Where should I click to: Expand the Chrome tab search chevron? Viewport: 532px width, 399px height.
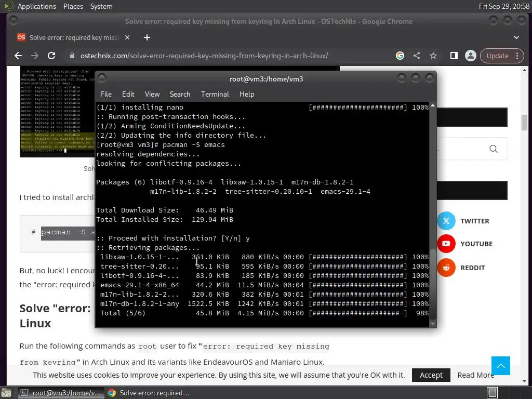coord(516,37)
